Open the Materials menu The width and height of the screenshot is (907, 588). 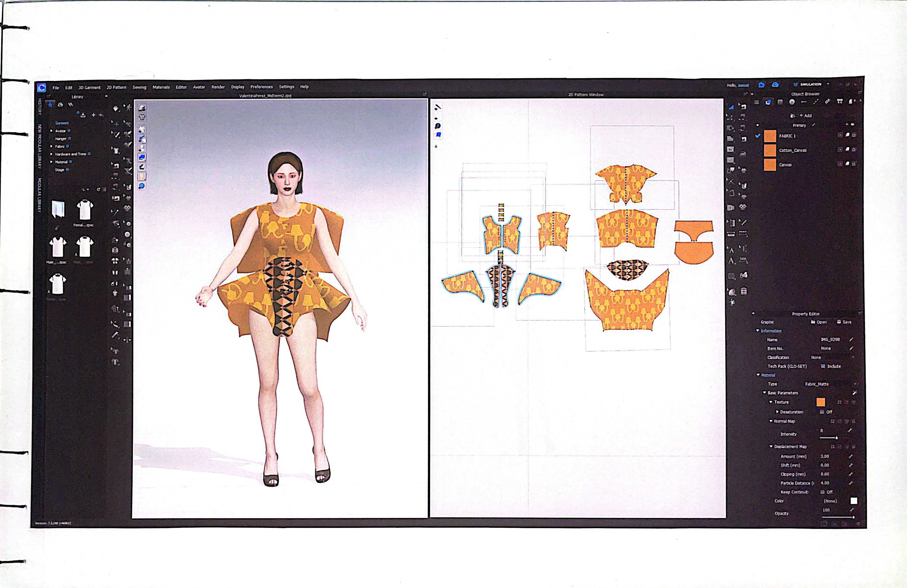(x=161, y=87)
